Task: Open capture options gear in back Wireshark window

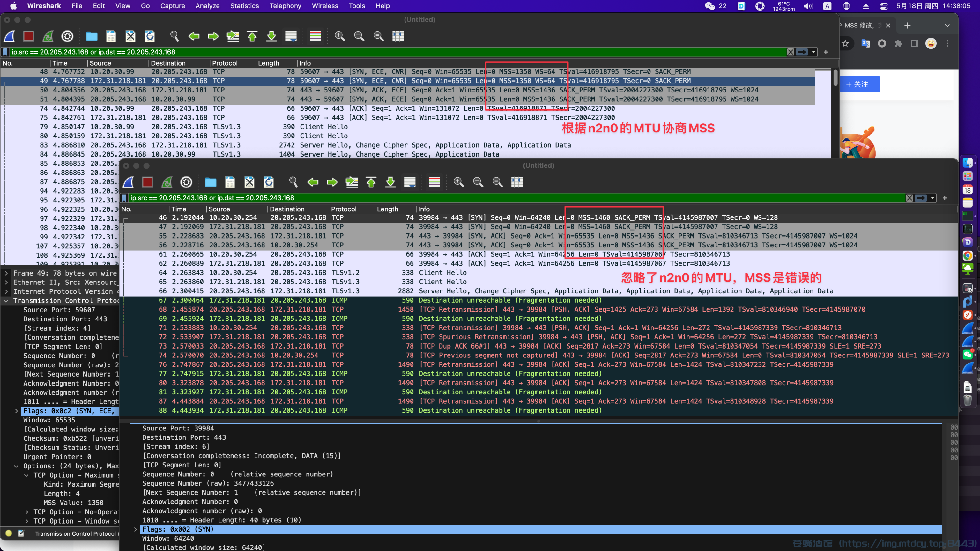Action: [x=67, y=36]
